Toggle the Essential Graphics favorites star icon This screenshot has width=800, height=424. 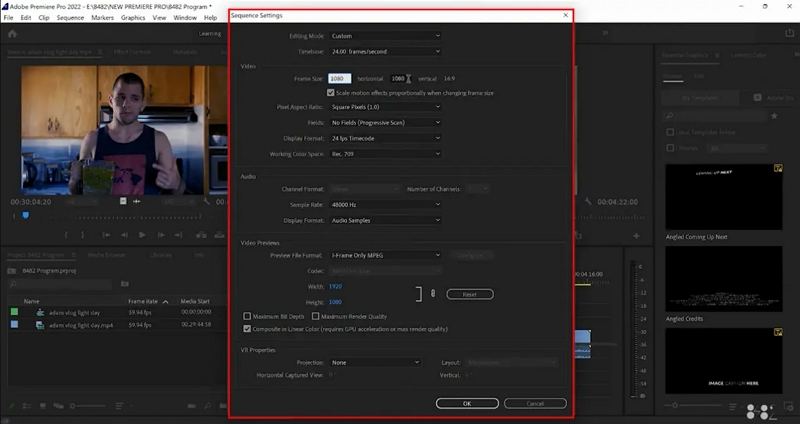774,116
